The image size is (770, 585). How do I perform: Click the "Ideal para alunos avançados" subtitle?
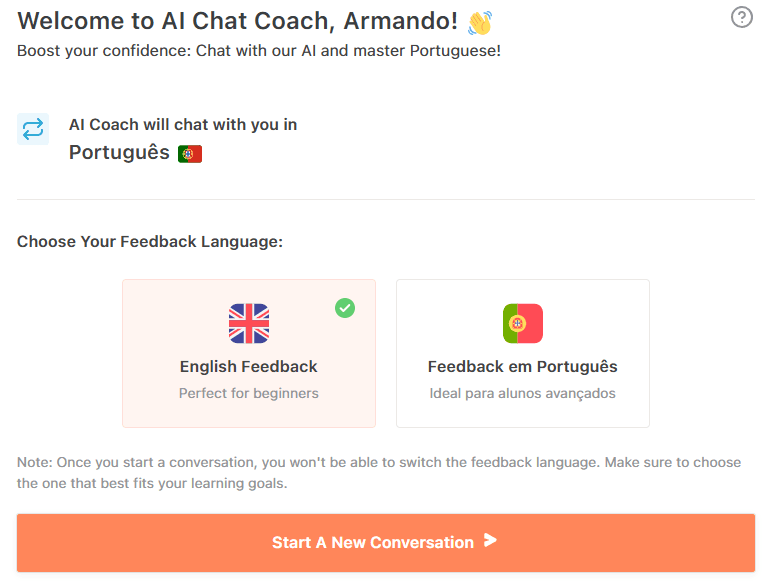coord(523,393)
